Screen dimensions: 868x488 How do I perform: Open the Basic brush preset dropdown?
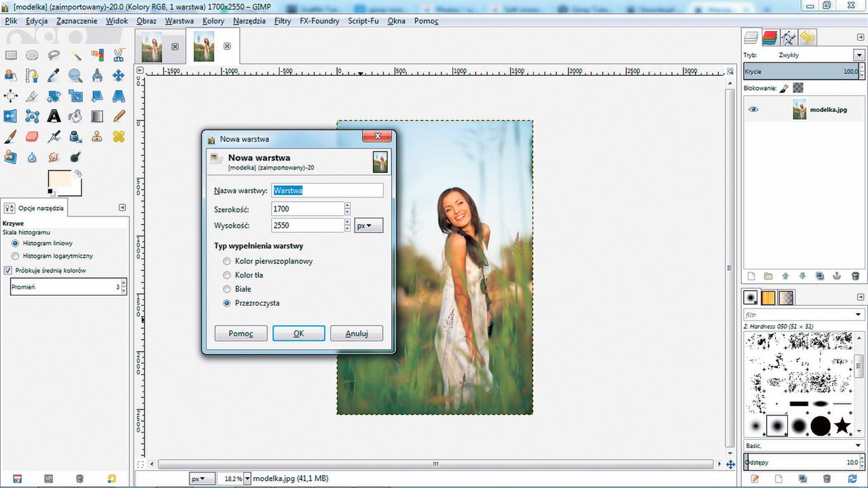coord(859,445)
